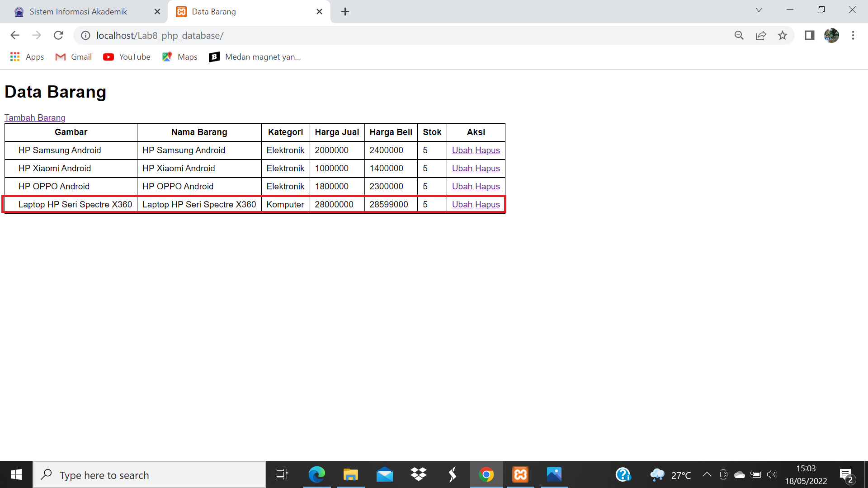868x488 pixels.
Task: Toggle the browser side panel icon
Action: click(809, 35)
